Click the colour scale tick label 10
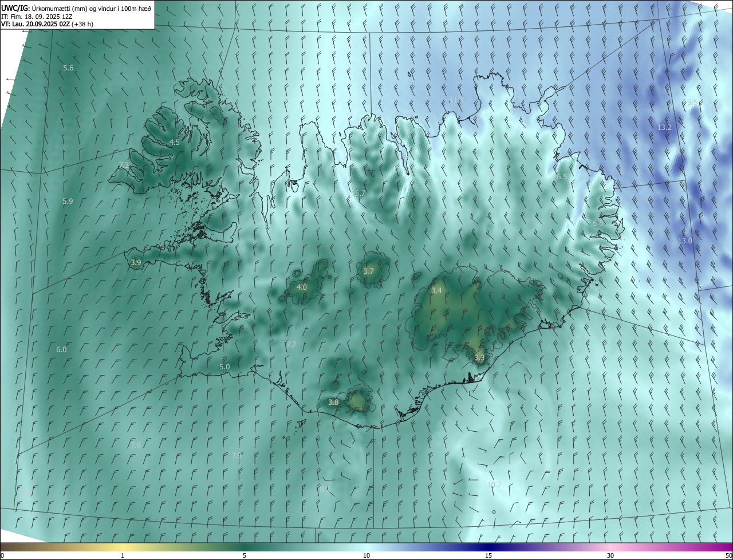 coord(366,555)
